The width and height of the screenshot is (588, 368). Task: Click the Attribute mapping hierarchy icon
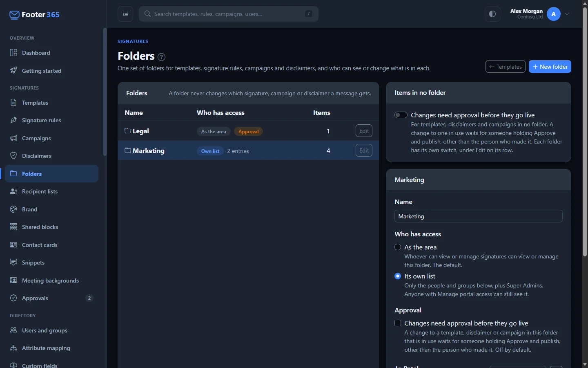point(13,348)
